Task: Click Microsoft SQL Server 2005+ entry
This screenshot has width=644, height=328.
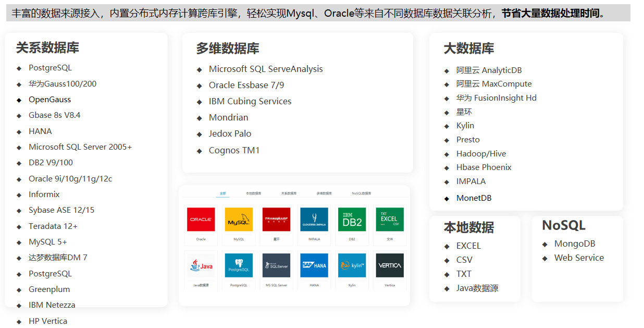Action: coord(80,147)
